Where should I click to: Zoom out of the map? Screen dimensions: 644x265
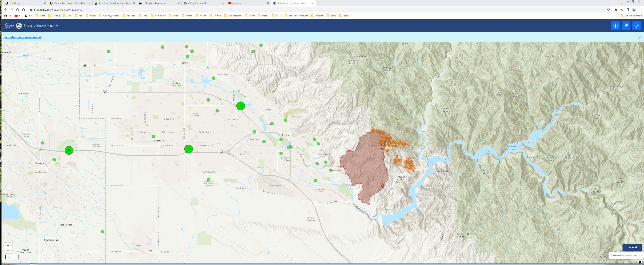(x=8, y=251)
